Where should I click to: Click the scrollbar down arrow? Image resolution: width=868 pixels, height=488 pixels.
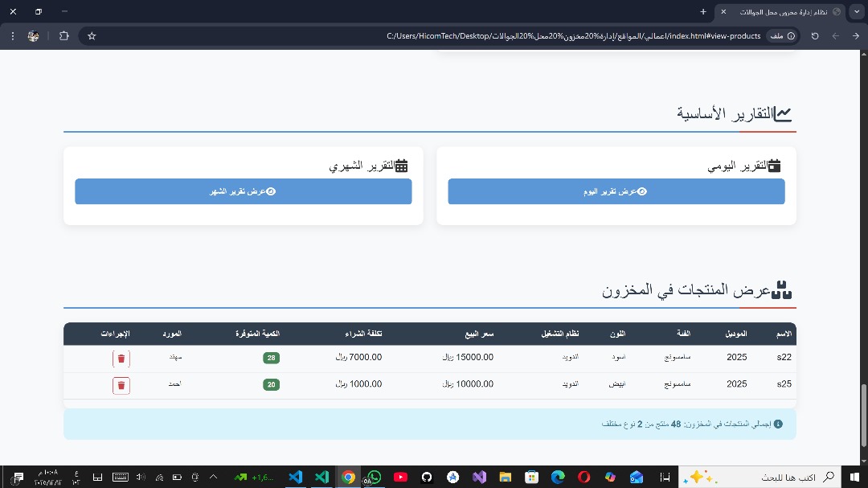pos(863,461)
